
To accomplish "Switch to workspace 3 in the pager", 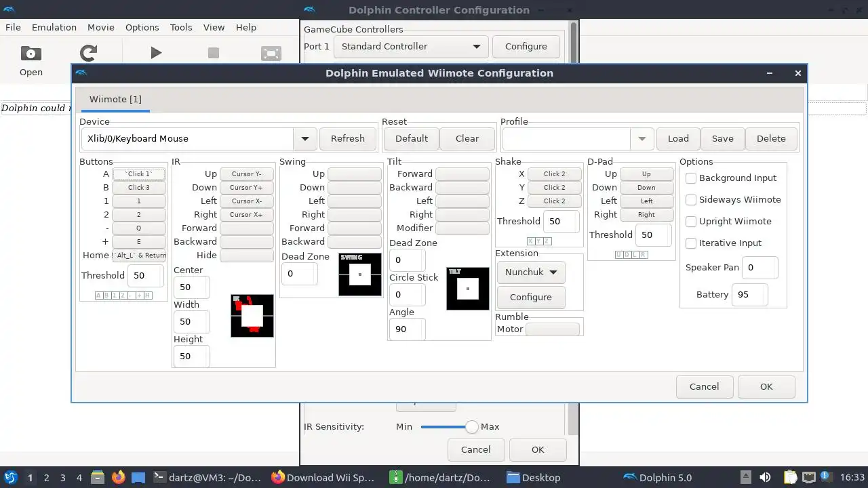I will click(x=62, y=477).
